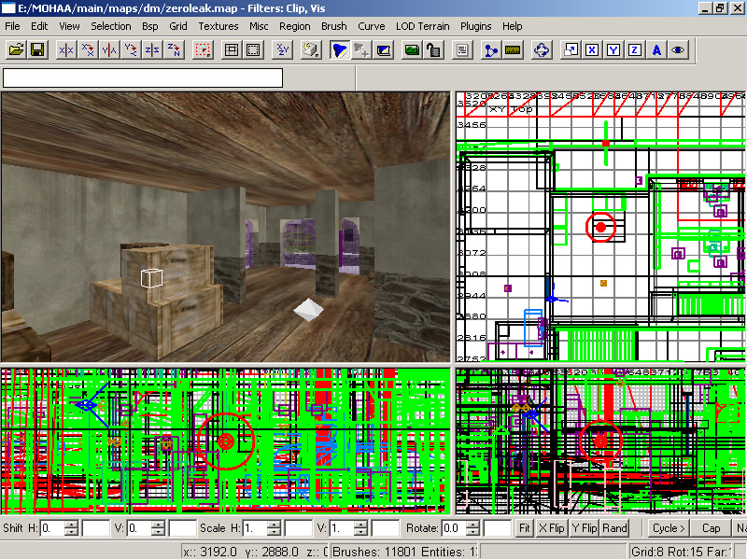The image size is (747, 560).
Task: Rotate selection around Z axis
Action: click(x=174, y=49)
